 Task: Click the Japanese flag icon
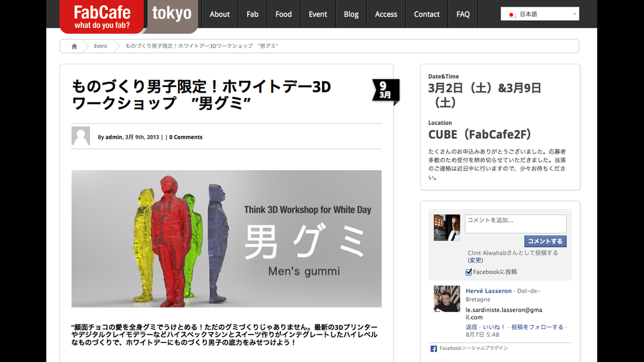point(512,15)
